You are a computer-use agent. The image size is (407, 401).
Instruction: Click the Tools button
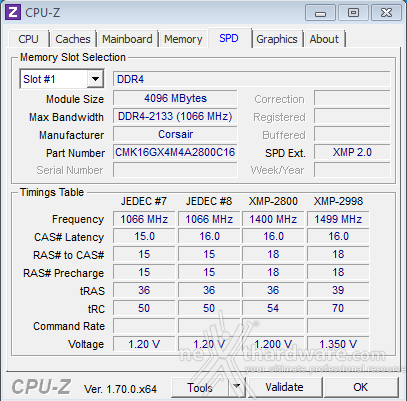tap(200, 387)
